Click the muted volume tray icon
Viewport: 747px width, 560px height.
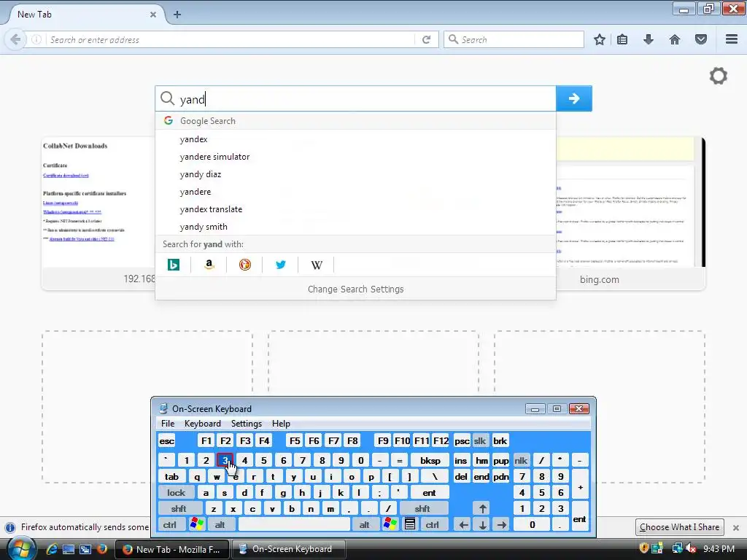692,548
